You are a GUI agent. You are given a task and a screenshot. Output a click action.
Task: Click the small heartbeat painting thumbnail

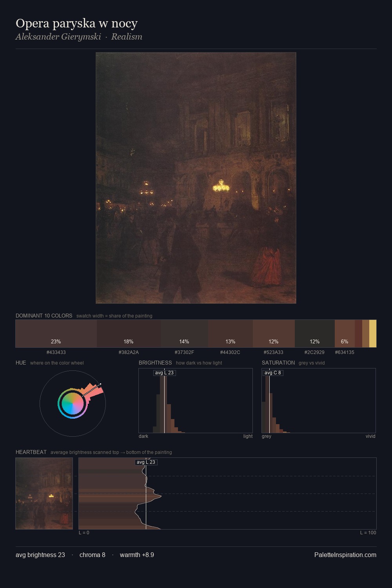coord(44,494)
